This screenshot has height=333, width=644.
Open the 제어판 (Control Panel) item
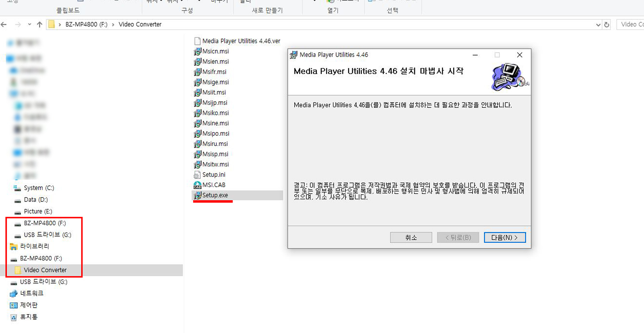tap(29, 305)
